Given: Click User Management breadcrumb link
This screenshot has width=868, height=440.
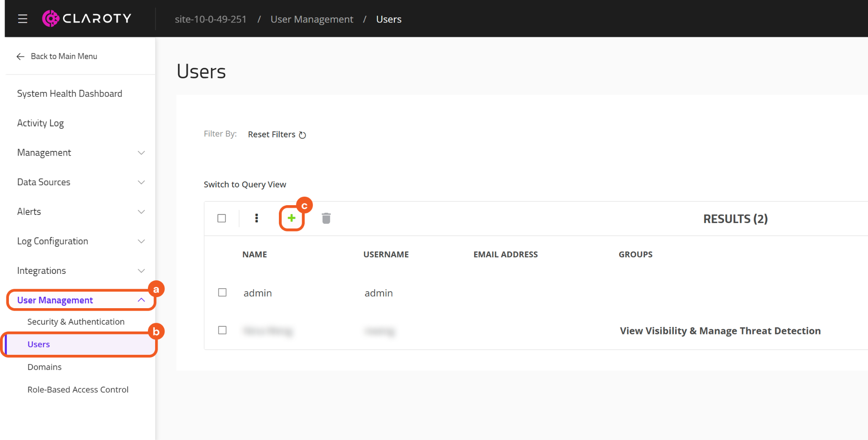Looking at the screenshot, I should click(312, 19).
